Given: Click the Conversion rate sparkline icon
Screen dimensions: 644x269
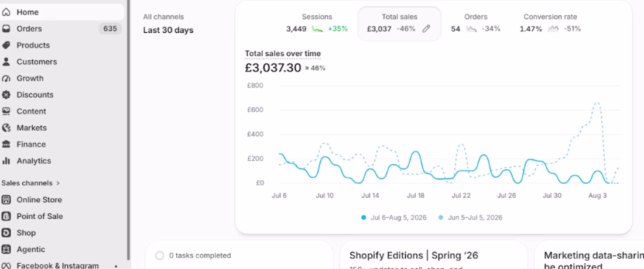Looking at the screenshot, I should click(553, 29).
